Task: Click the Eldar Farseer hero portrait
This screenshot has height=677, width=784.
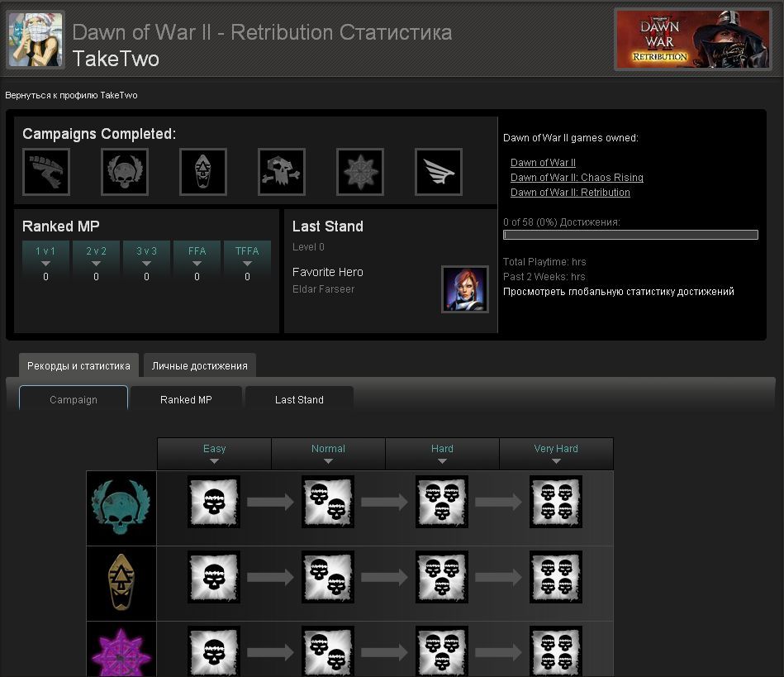Action: point(465,289)
